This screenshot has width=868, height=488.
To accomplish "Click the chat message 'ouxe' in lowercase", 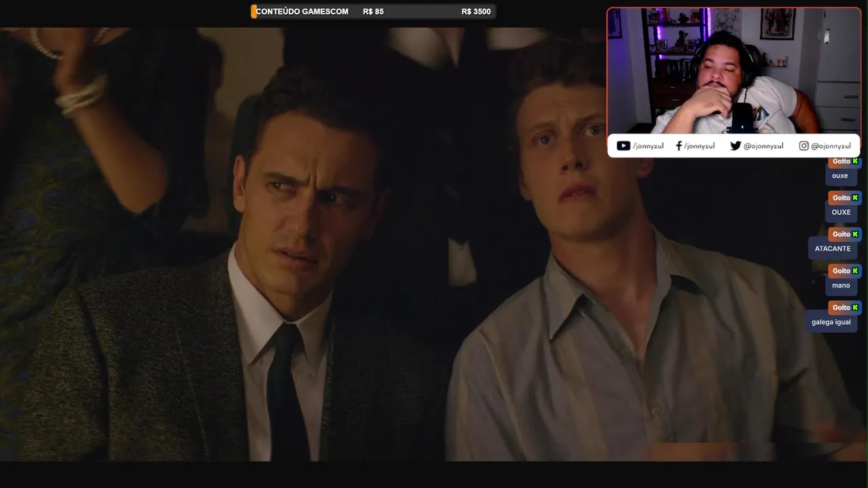I will (840, 176).
